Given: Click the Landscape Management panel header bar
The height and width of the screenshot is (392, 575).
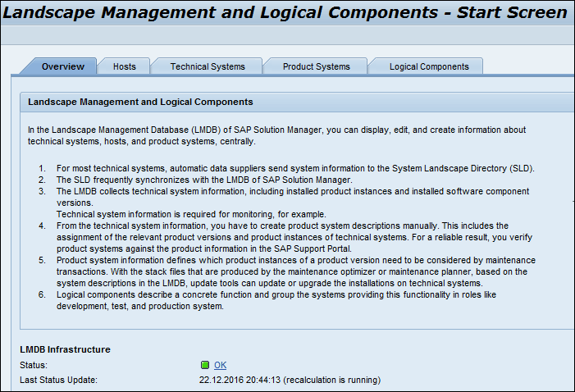Looking at the screenshot, I should coord(295,103).
